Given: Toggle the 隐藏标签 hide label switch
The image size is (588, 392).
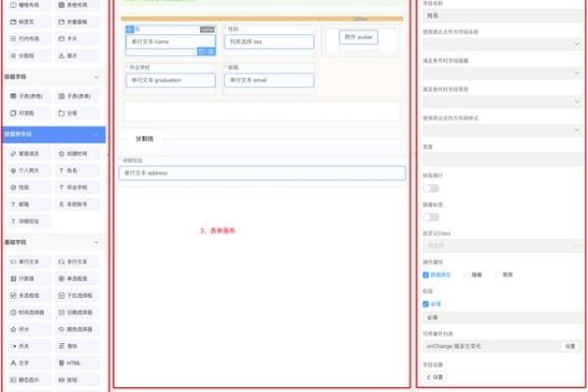Looking at the screenshot, I should click(431, 218).
